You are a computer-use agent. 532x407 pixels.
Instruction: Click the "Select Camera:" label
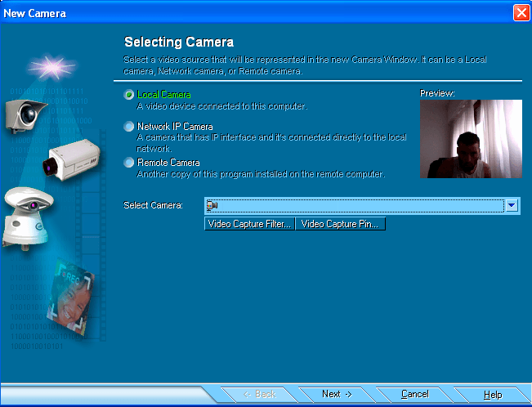[153, 205]
